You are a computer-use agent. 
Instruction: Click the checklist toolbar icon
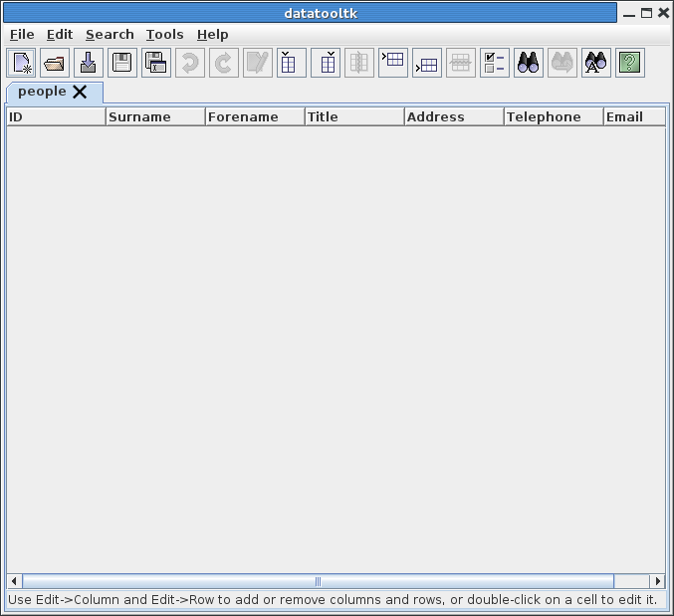pyautogui.click(x=494, y=63)
